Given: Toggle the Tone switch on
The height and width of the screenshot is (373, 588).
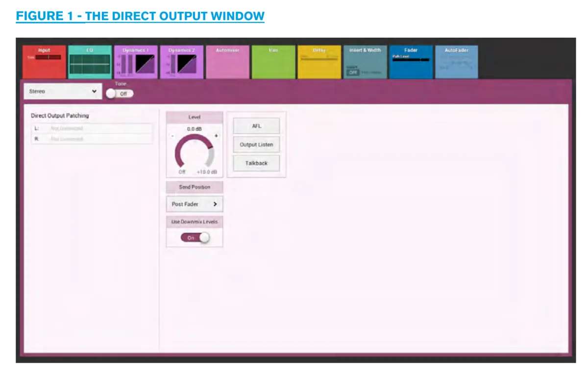Looking at the screenshot, I should coord(120,93).
